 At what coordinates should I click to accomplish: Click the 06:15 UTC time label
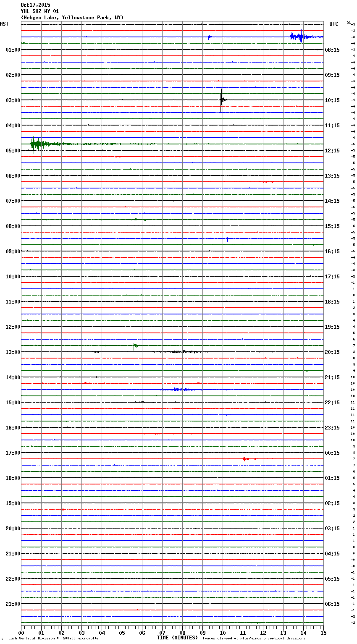(x=332, y=604)
